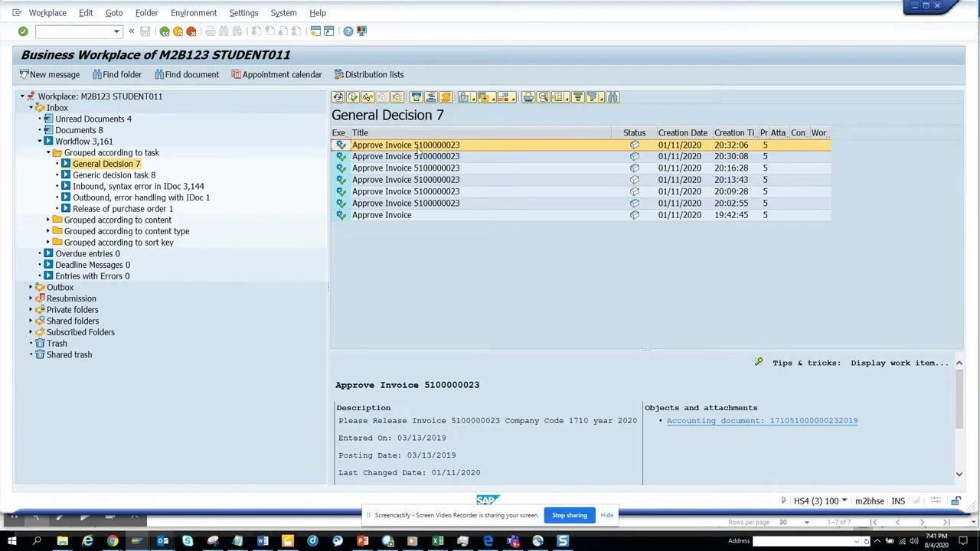This screenshot has width=980, height=551.
Task: Select the Generic decision task 8 tree item
Action: point(114,175)
